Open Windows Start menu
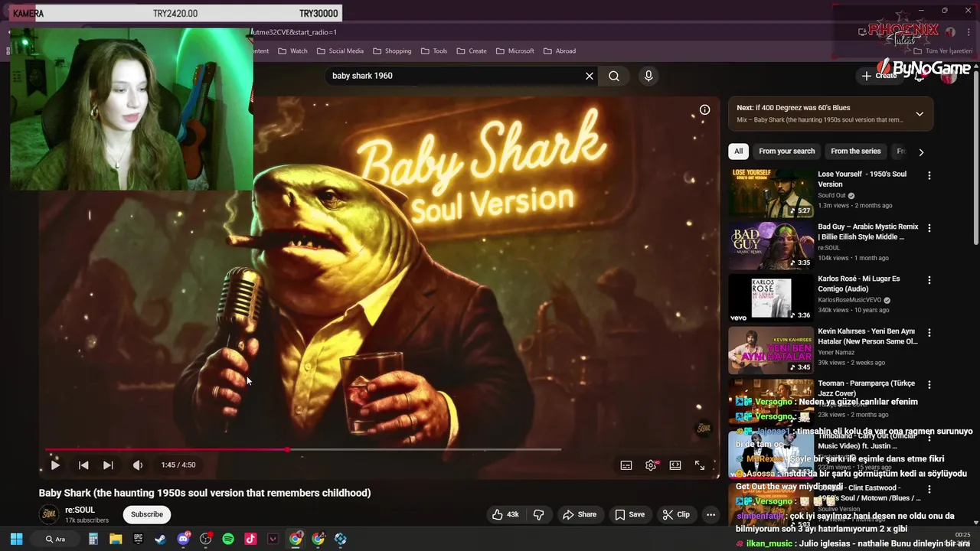 point(16,539)
